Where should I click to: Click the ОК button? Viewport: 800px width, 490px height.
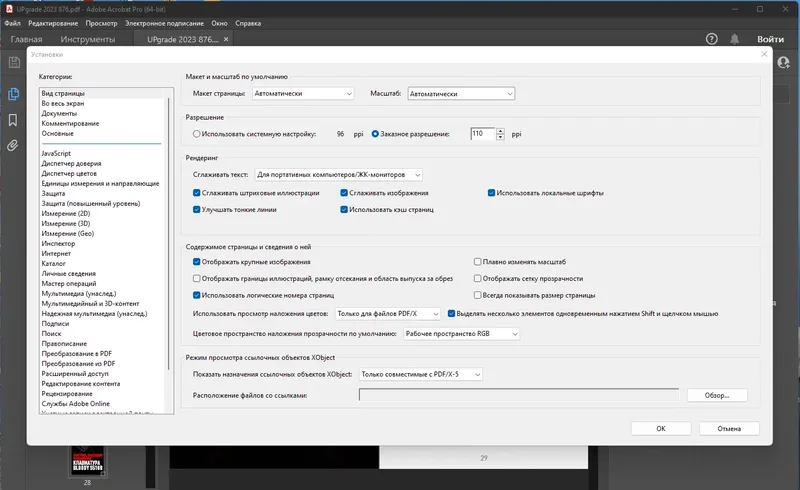(x=661, y=428)
